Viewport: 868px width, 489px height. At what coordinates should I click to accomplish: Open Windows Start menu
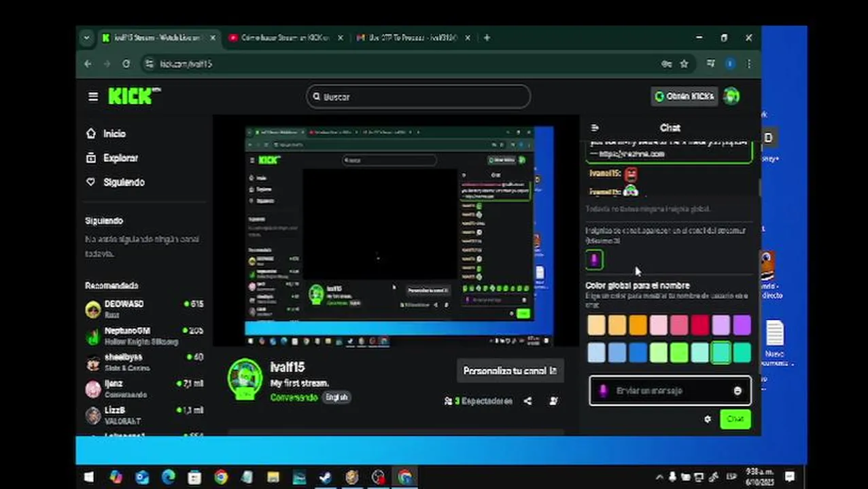point(89,477)
